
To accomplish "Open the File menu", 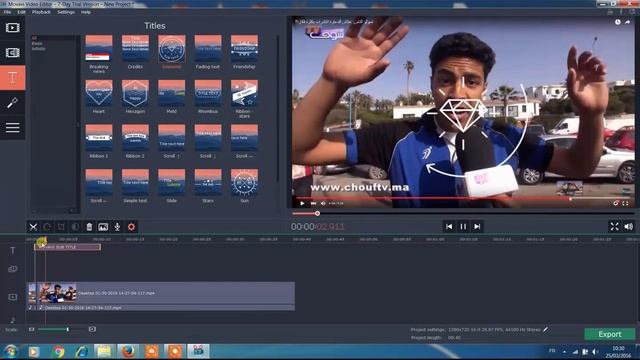I will [x=7, y=12].
